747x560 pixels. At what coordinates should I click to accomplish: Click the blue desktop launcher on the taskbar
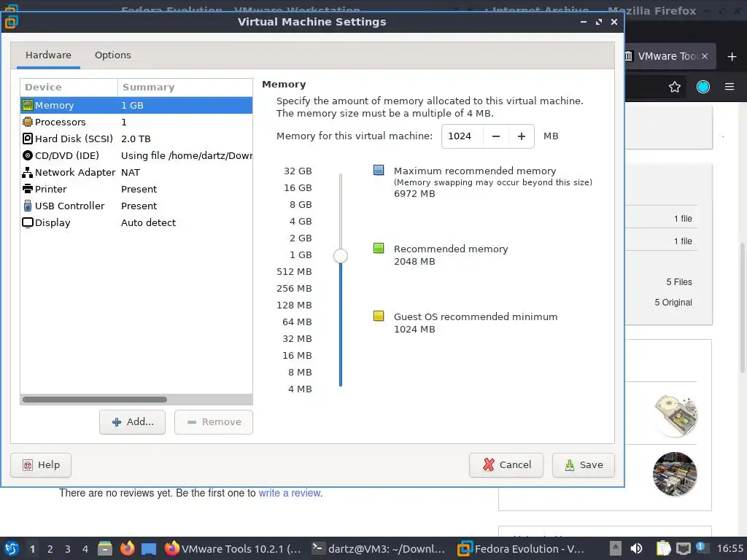coord(149,549)
